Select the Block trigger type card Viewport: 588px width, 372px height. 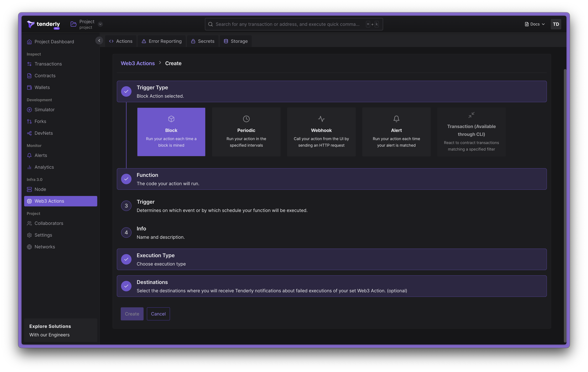coord(171,132)
